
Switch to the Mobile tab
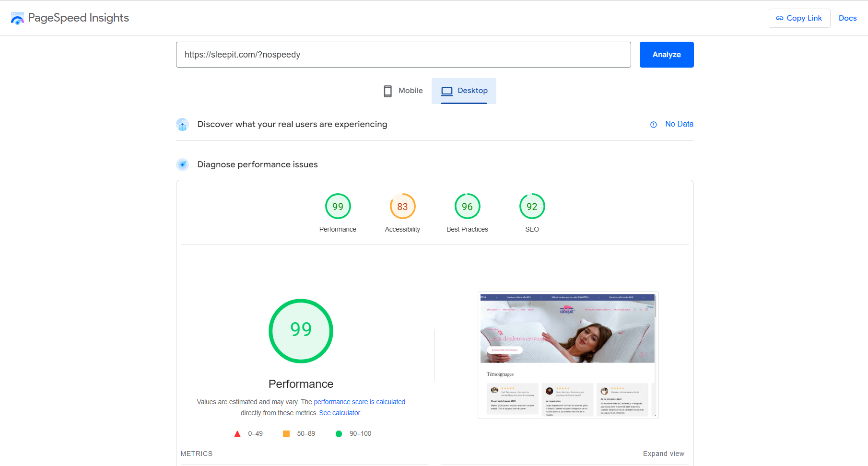pos(403,91)
